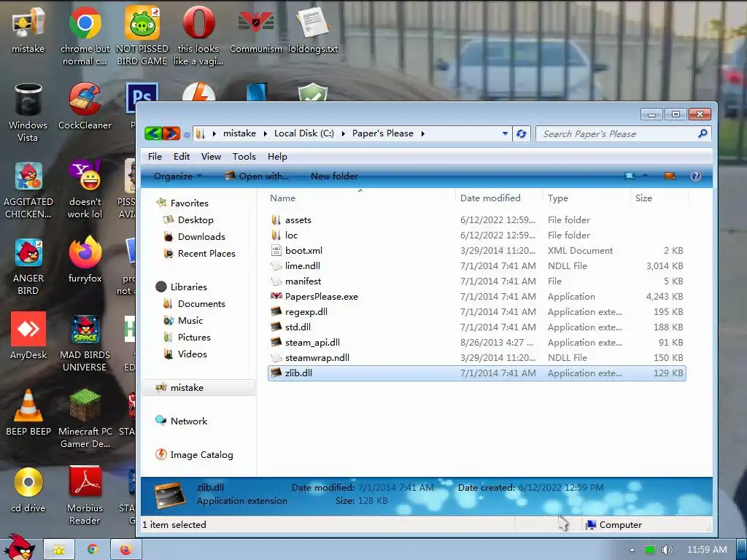Click the angry bird Start button
Screen dimensions: 747x560
(x=19, y=548)
